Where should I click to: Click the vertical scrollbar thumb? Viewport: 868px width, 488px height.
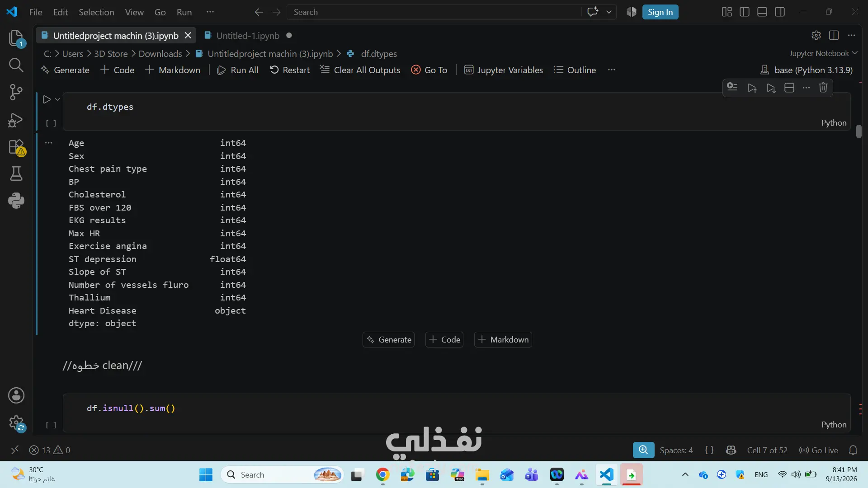(859, 131)
